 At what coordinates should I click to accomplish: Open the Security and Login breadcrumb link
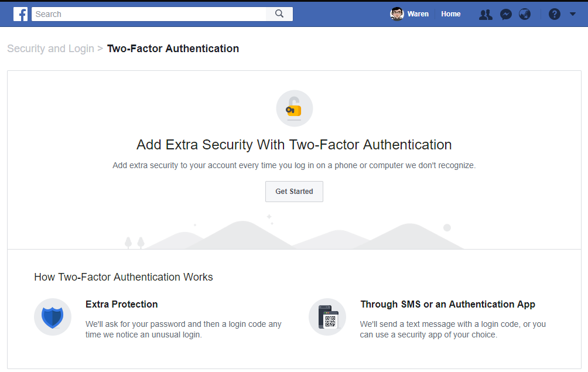[50, 49]
